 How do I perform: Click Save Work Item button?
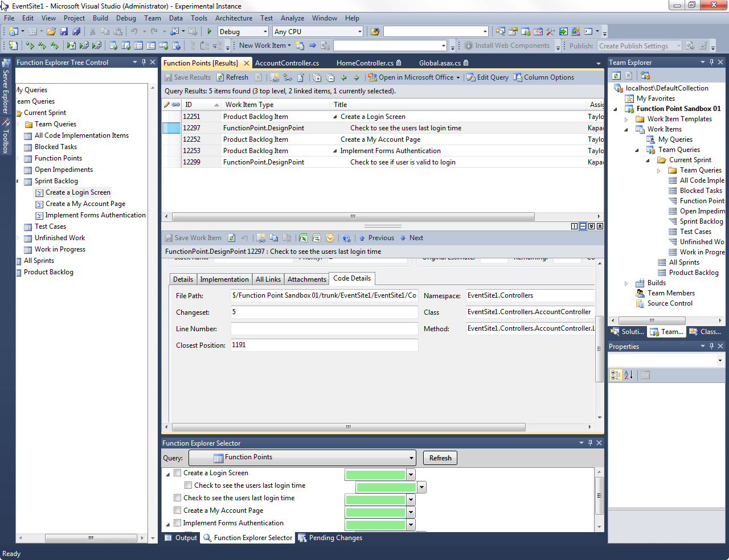pos(193,238)
